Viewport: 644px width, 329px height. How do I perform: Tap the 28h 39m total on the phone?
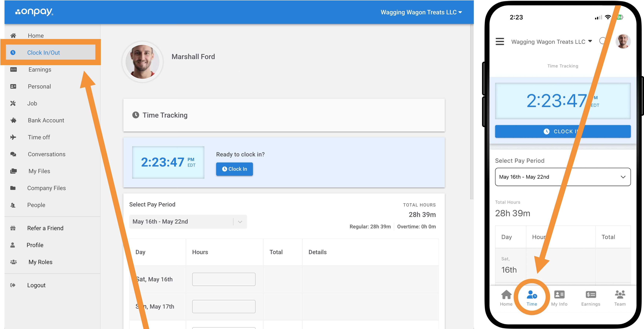pos(513,213)
